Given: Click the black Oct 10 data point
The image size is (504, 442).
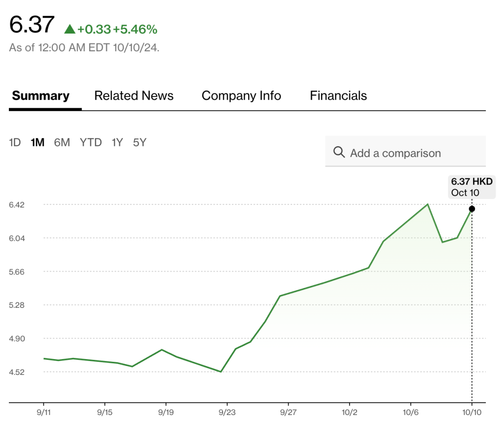Looking at the screenshot, I should click(472, 209).
